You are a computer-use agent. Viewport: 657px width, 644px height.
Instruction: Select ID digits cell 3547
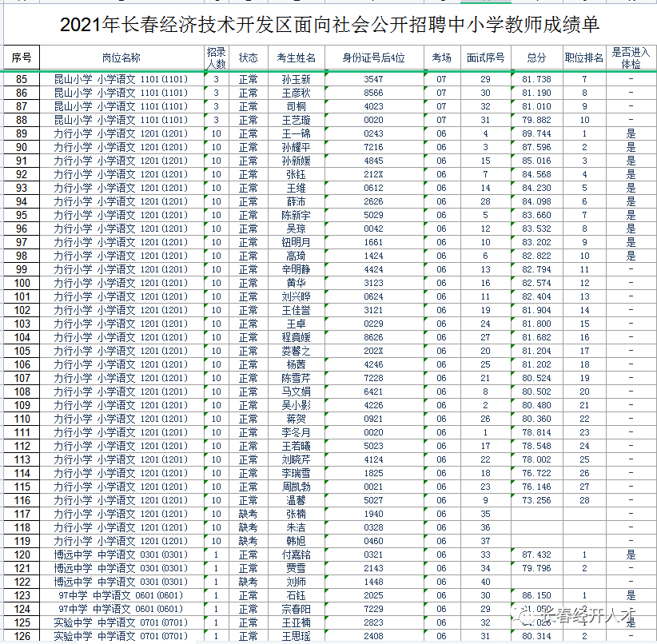(x=374, y=79)
